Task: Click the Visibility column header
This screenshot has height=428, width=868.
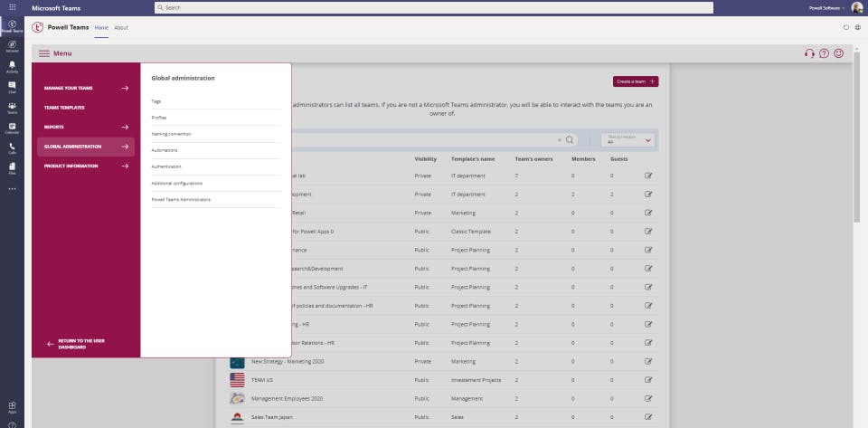Action: (426, 159)
